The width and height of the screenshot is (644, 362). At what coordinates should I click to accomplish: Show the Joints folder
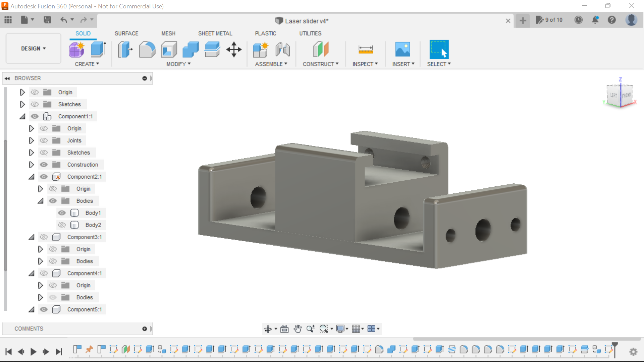tap(44, 140)
